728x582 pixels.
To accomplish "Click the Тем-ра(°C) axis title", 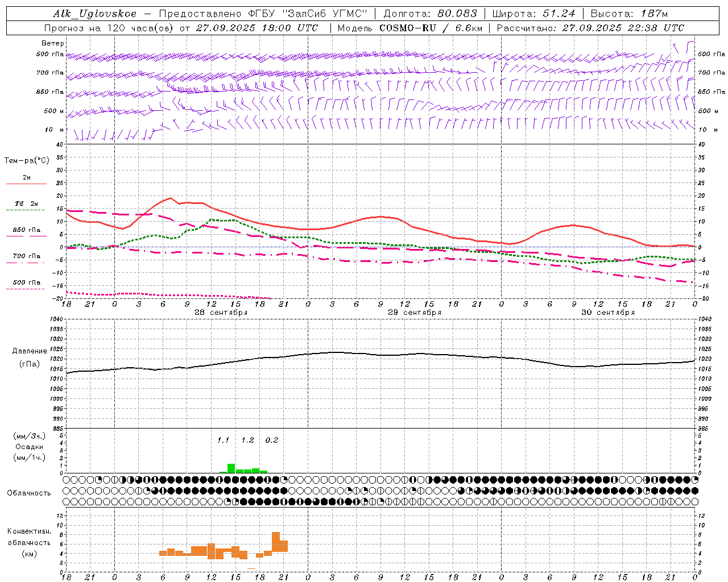I will coord(27,161).
